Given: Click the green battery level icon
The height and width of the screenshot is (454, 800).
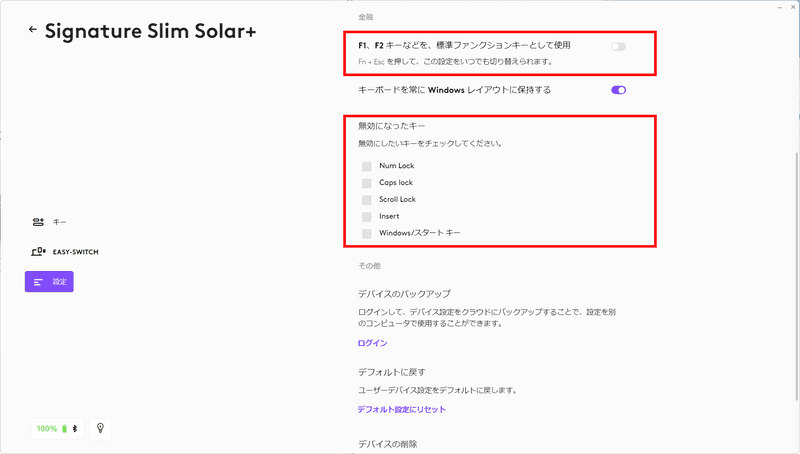Looking at the screenshot, I should pyautogui.click(x=66, y=428).
